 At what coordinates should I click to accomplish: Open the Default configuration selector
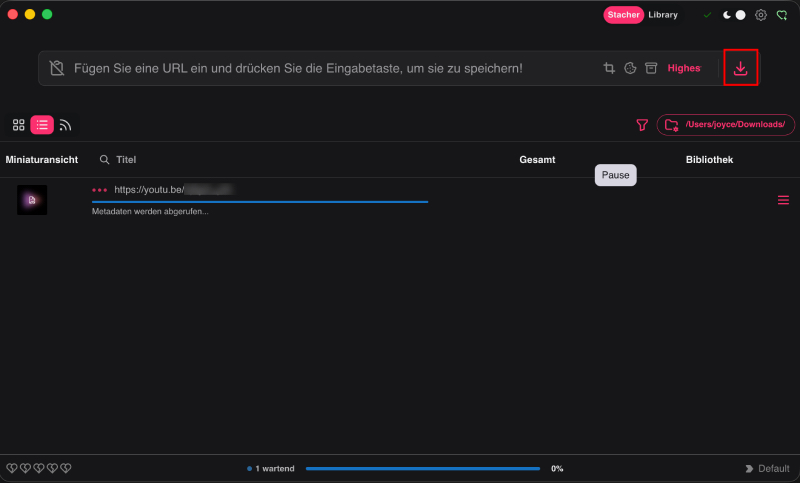[x=767, y=469]
